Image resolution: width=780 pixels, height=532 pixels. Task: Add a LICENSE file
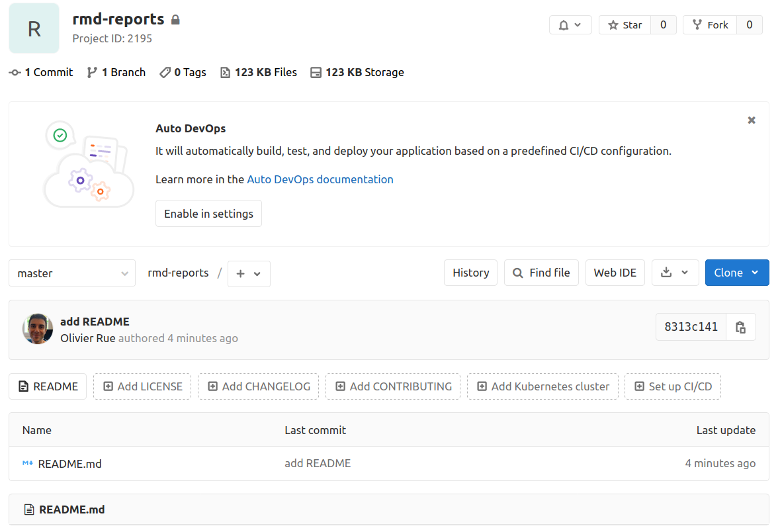(142, 386)
